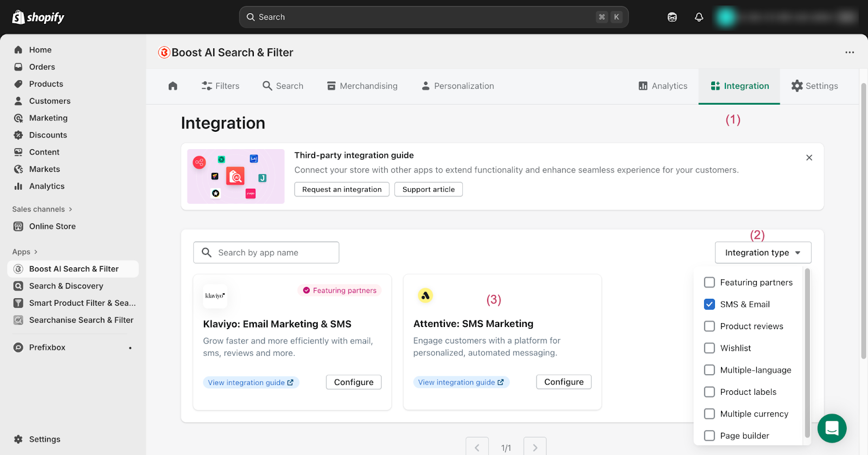Click the sidebar Analytics bar chart icon
The image size is (868, 455).
[x=18, y=187]
